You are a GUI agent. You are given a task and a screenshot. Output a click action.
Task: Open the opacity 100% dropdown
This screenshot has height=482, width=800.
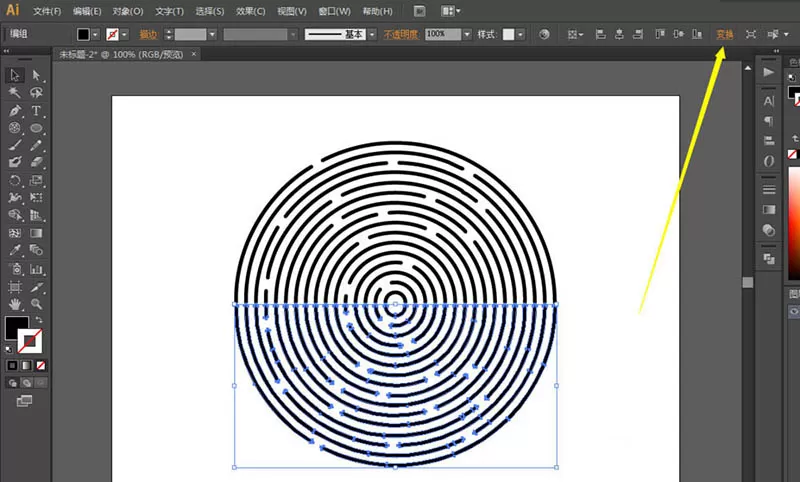(x=467, y=34)
